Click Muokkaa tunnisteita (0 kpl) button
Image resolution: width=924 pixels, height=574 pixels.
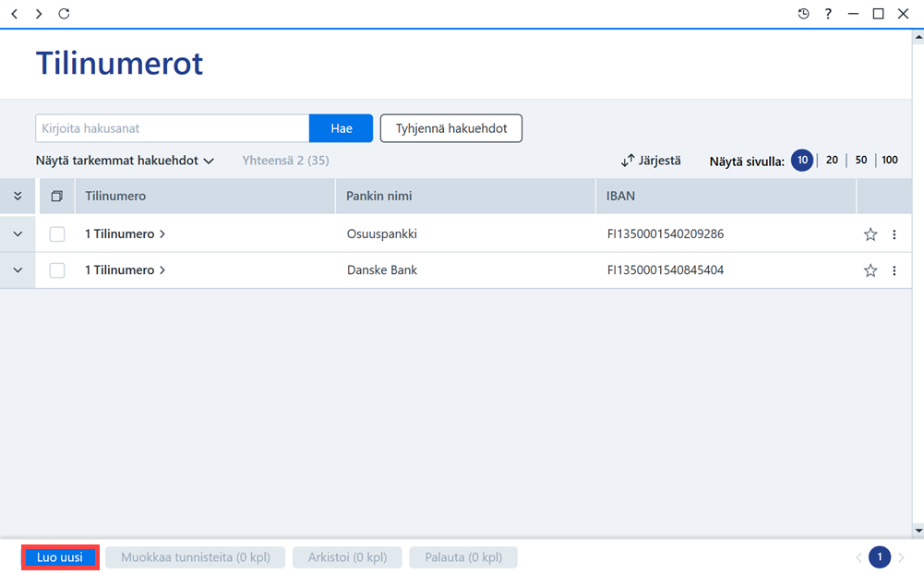coord(196,557)
